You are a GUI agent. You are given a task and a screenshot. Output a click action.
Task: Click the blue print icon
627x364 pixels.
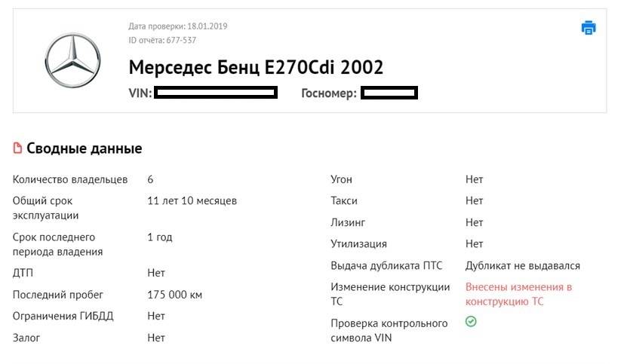coord(589,28)
